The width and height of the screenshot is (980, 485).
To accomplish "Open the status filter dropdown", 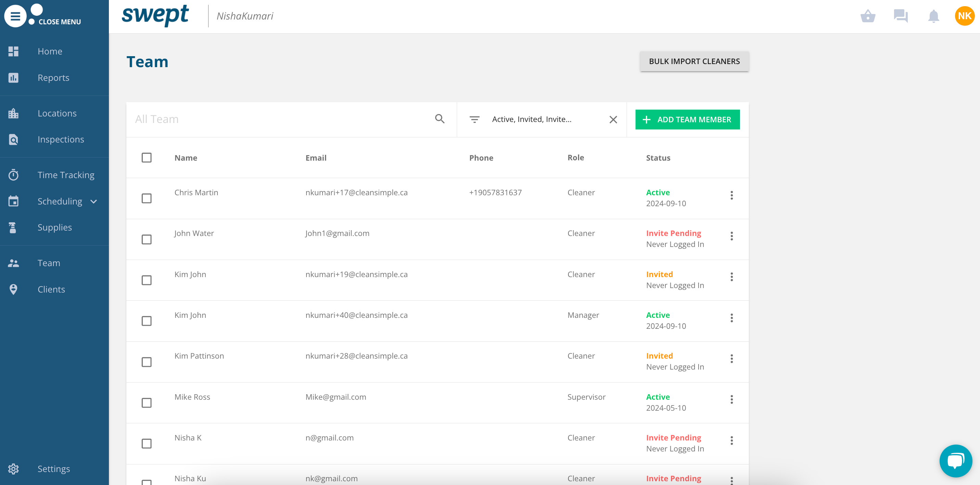I will 531,120.
